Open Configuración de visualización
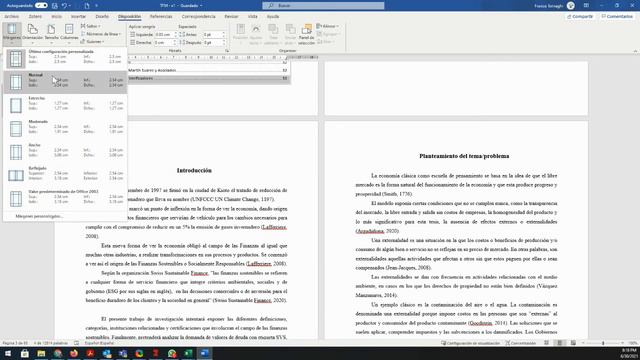The width and height of the screenshot is (640, 360). point(470,343)
